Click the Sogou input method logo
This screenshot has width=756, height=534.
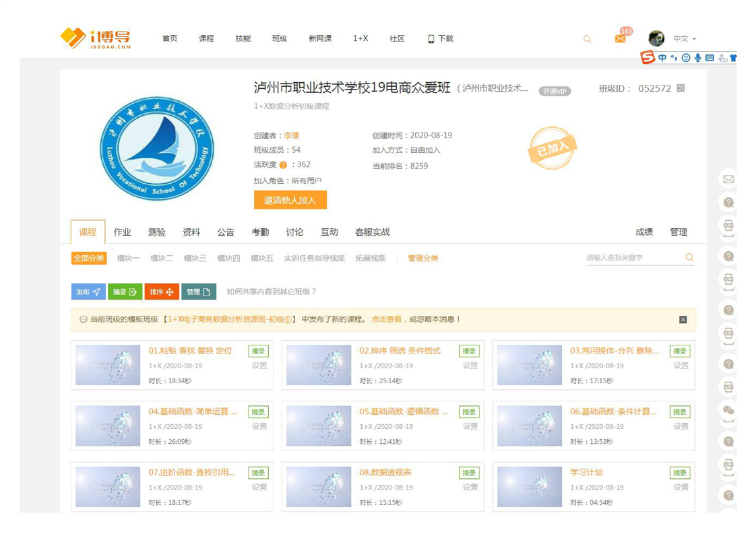pyautogui.click(x=648, y=58)
